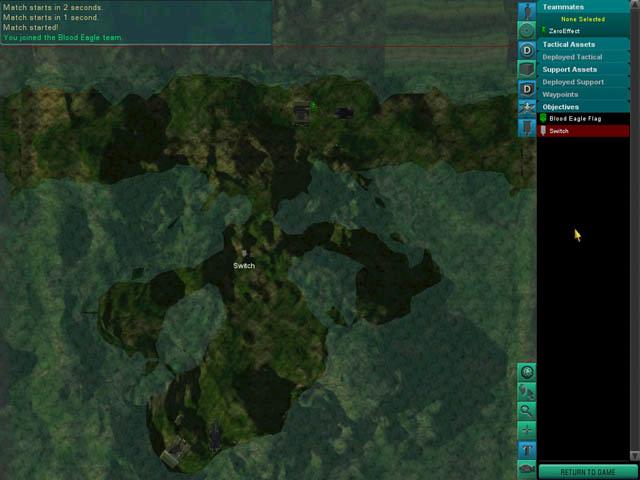640x480 pixels.
Task: Click the 'Match starts in 1 second' line
Action: click(x=51, y=18)
